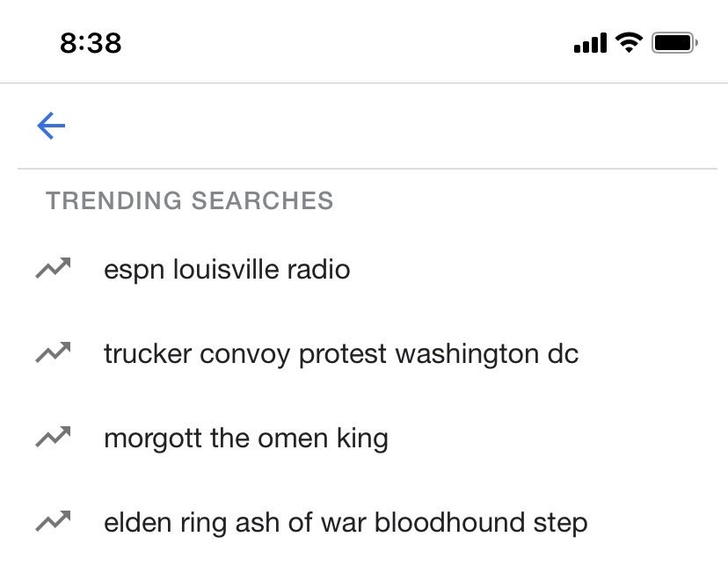The width and height of the screenshot is (728, 573).
Task: Tap the cellular signal bars icon
Action: (590, 43)
